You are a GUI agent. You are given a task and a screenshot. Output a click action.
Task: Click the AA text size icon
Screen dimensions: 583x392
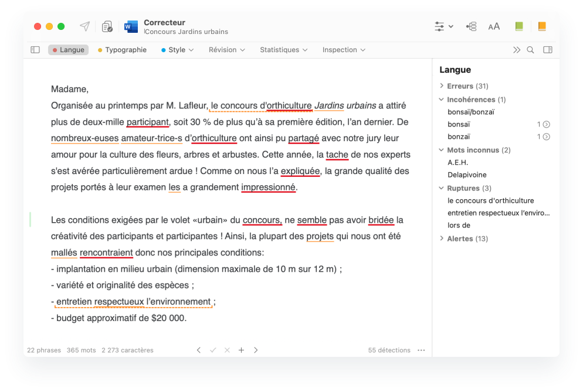[x=494, y=26]
